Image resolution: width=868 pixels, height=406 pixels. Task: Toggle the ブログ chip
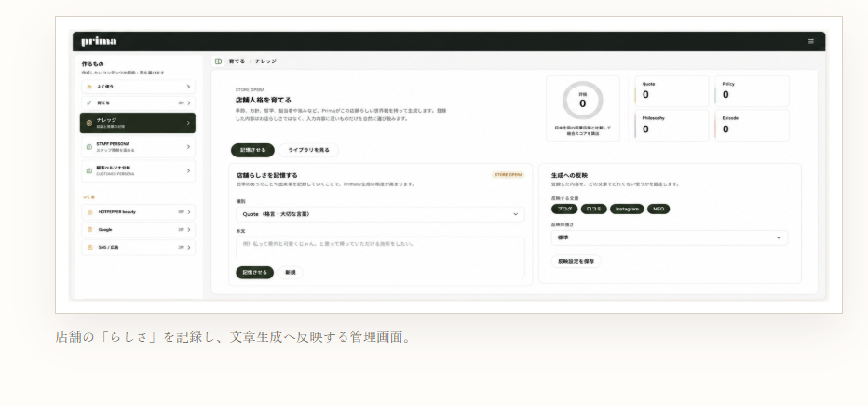click(564, 210)
